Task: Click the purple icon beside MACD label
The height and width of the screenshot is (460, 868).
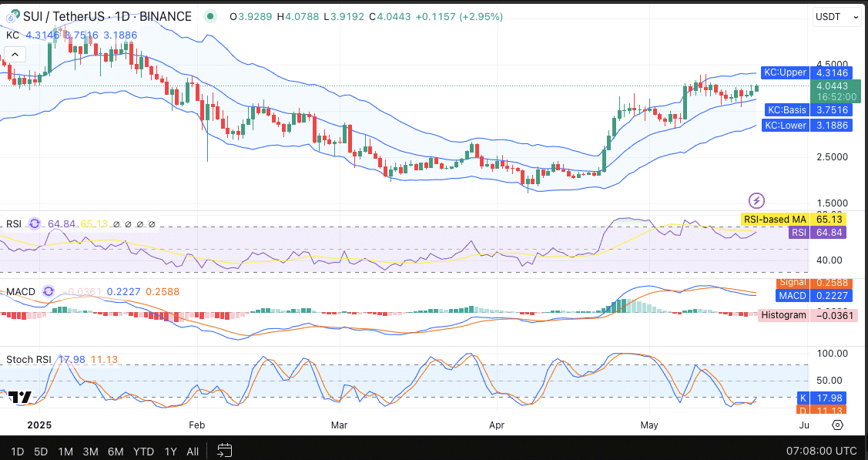Action: point(49,291)
